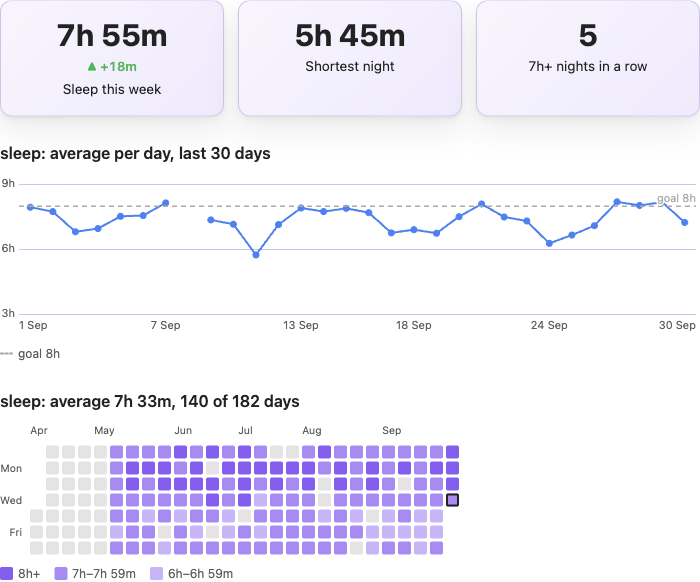Click the 7 Sep x-axis label
The width and height of the screenshot is (700, 582).
tap(166, 325)
